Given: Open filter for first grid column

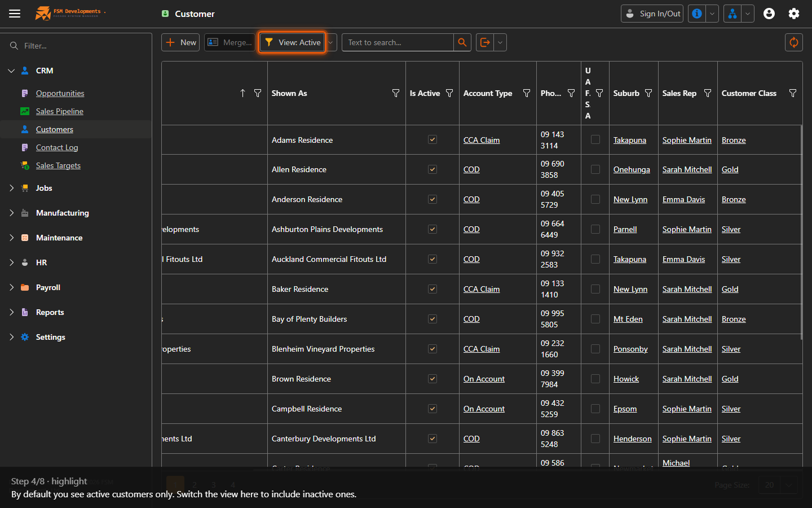Looking at the screenshot, I should [x=258, y=93].
